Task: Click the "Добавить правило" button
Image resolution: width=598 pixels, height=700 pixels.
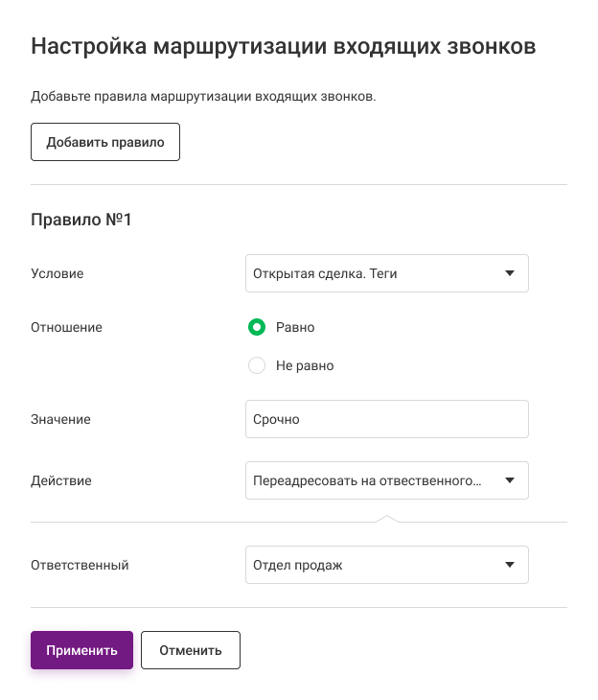Action: pos(105,142)
